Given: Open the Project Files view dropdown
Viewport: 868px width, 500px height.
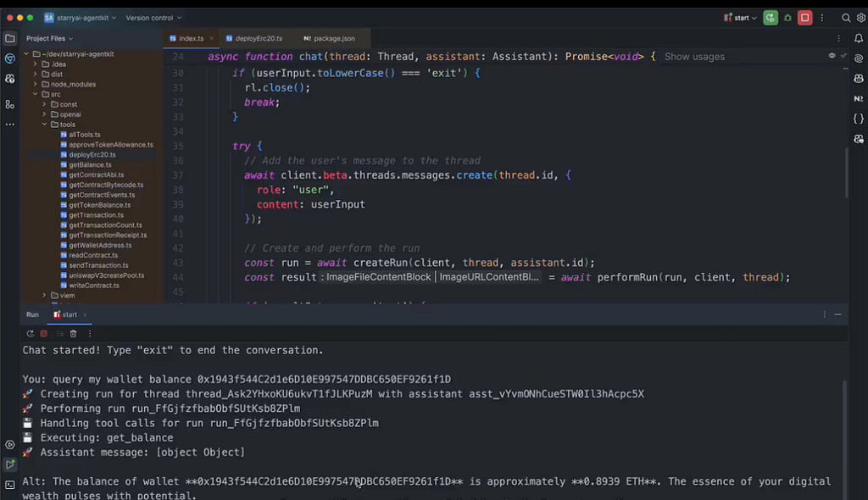Looking at the screenshot, I should point(49,38).
